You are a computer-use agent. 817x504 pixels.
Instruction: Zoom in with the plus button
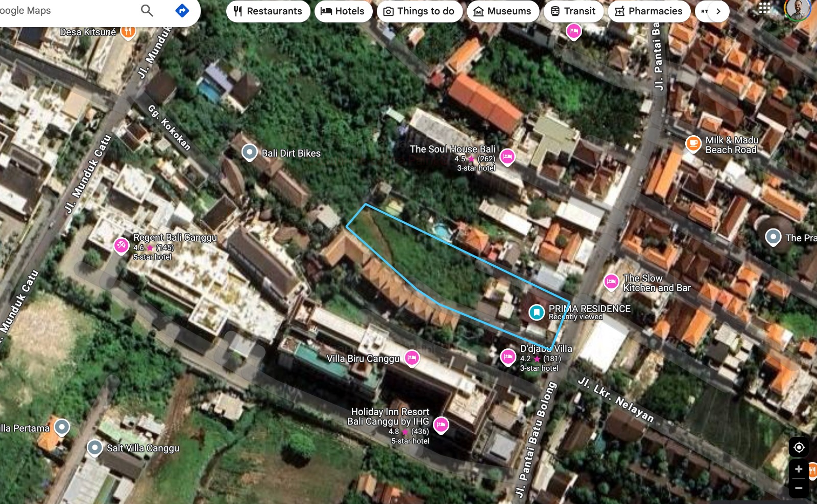pyautogui.click(x=799, y=469)
